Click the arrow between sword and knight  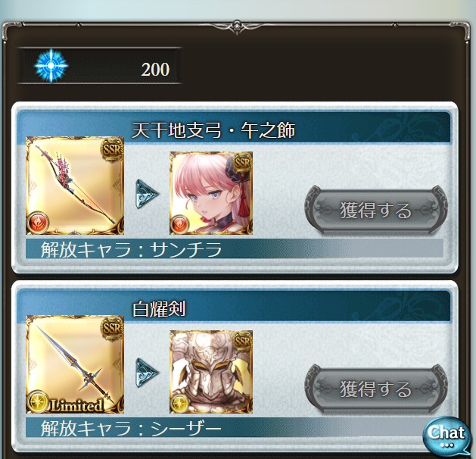[146, 373]
